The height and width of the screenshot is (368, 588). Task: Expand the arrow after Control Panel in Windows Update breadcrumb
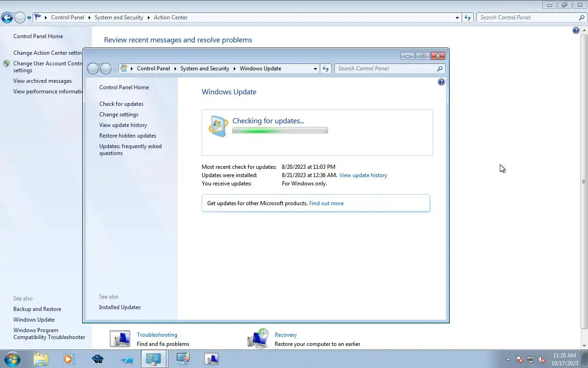pyautogui.click(x=175, y=69)
